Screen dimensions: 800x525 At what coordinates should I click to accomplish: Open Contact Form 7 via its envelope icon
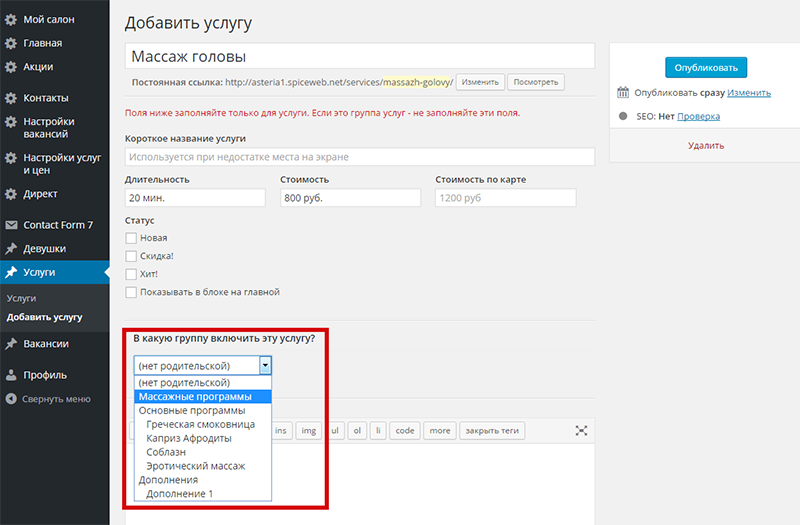11,224
